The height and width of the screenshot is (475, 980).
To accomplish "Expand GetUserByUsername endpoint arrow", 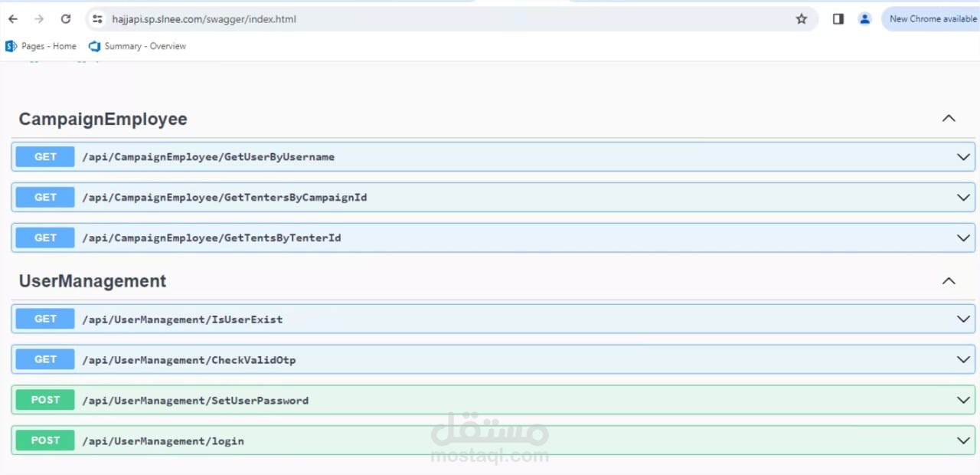I will click(x=963, y=157).
